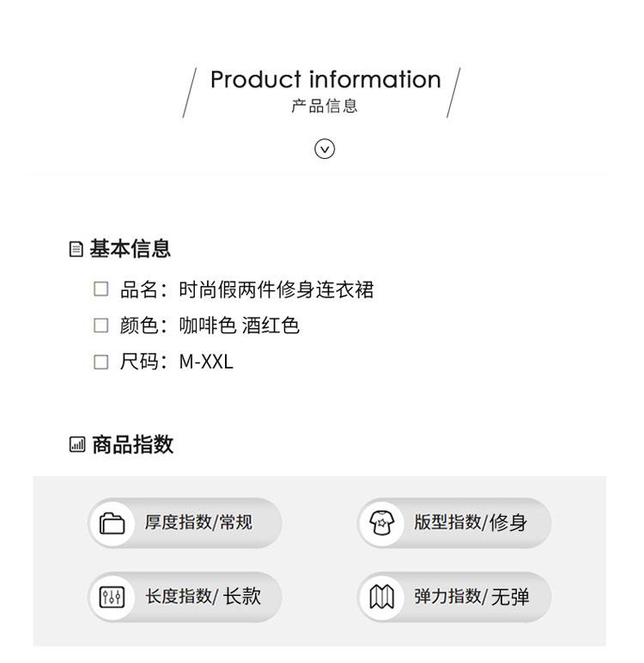The image size is (644, 663).
Task: Click the folded map icon for 弹力指数
Action: [382, 597]
